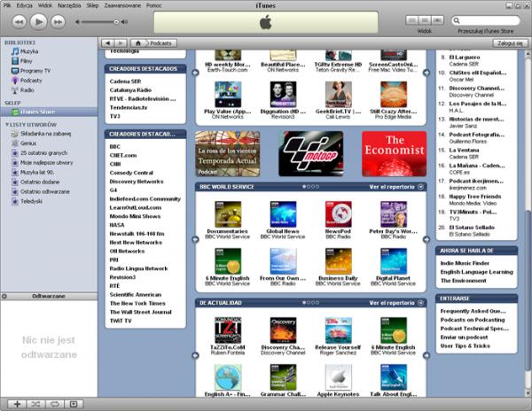This screenshot has height=411, width=532.
Task: Open Discovery Channel podcast artwork
Action: pos(283,330)
